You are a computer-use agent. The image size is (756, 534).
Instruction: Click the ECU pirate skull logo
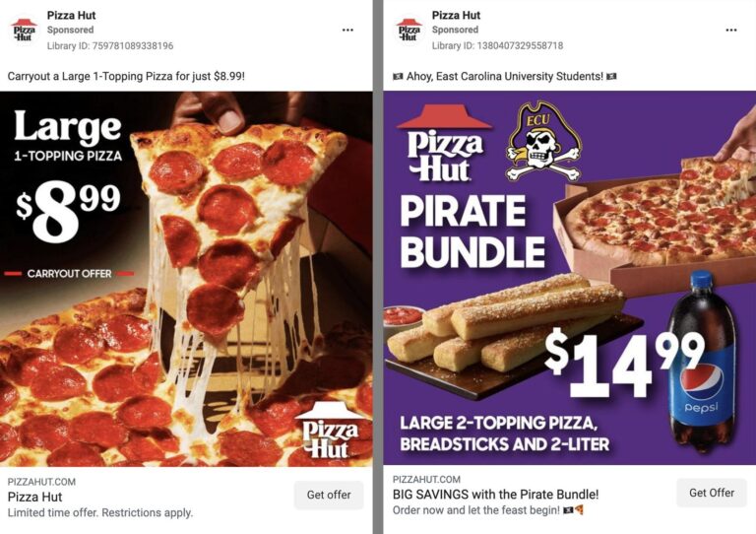pyautogui.click(x=543, y=141)
